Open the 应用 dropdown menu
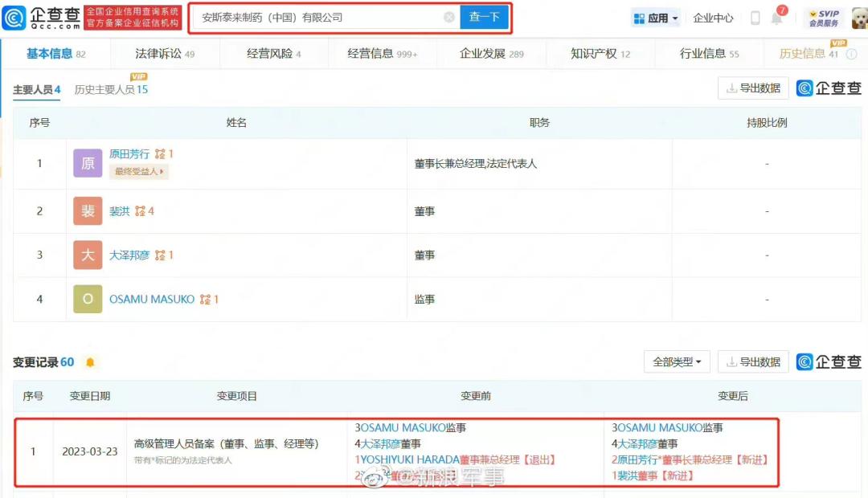Image resolution: width=868 pixels, height=498 pixels. 656,18
